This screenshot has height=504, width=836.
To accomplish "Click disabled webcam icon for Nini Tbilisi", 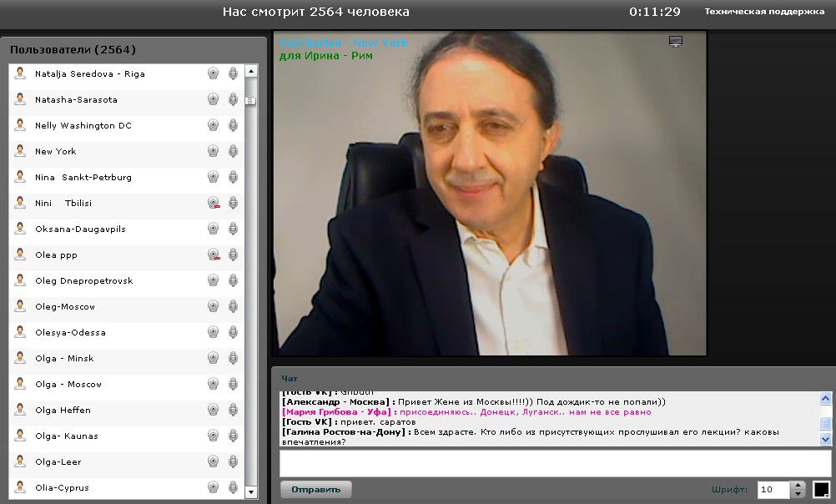I will click(214, 203).
